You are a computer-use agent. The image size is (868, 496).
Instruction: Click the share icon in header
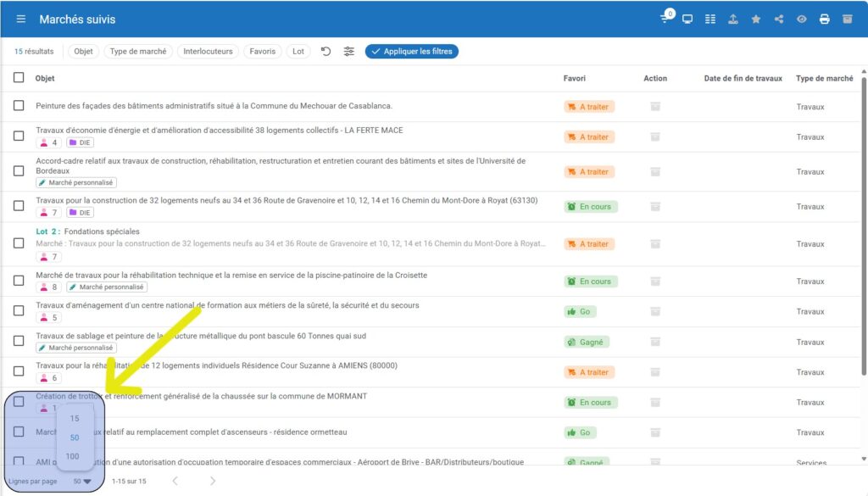[779, 19]
